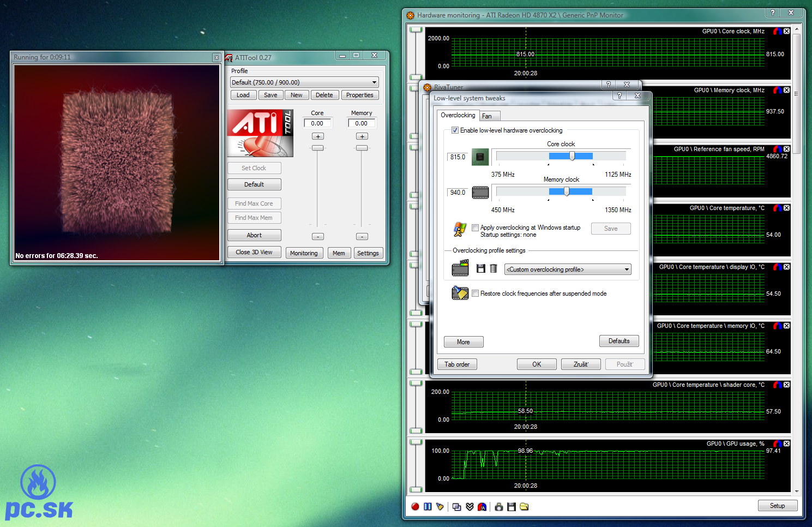
Task: Click magnet icon on GPU0 Core clock graph
Action: click(778, 31)
